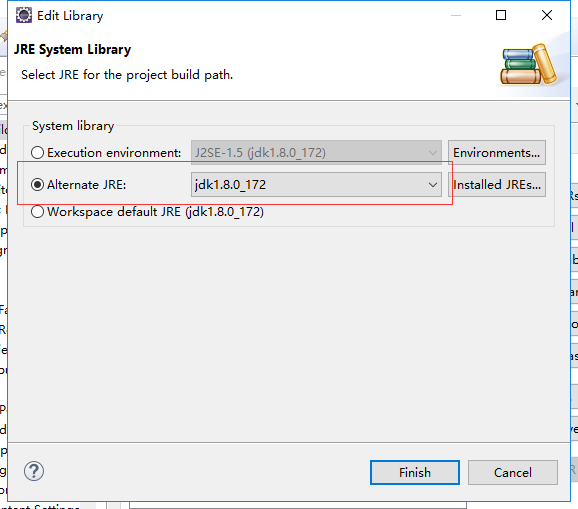Click the Environments... button
578x509 pixels.
click(497, 153)
